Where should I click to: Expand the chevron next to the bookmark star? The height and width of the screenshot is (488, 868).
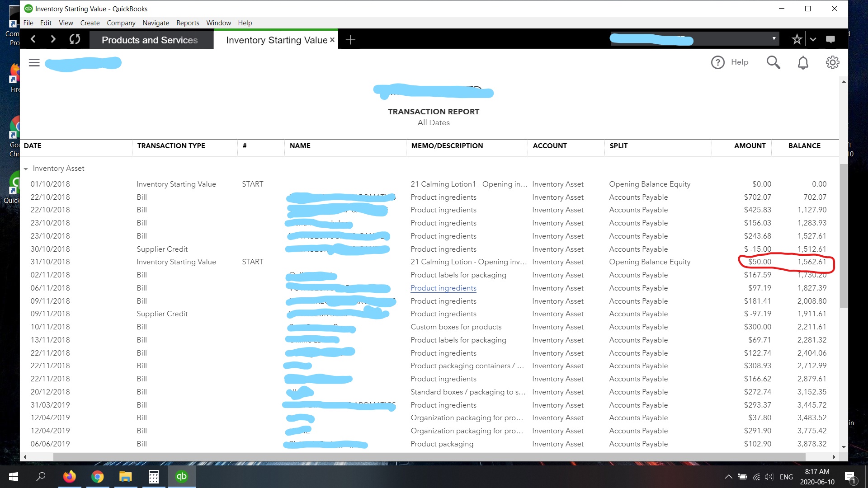(813, 39)
